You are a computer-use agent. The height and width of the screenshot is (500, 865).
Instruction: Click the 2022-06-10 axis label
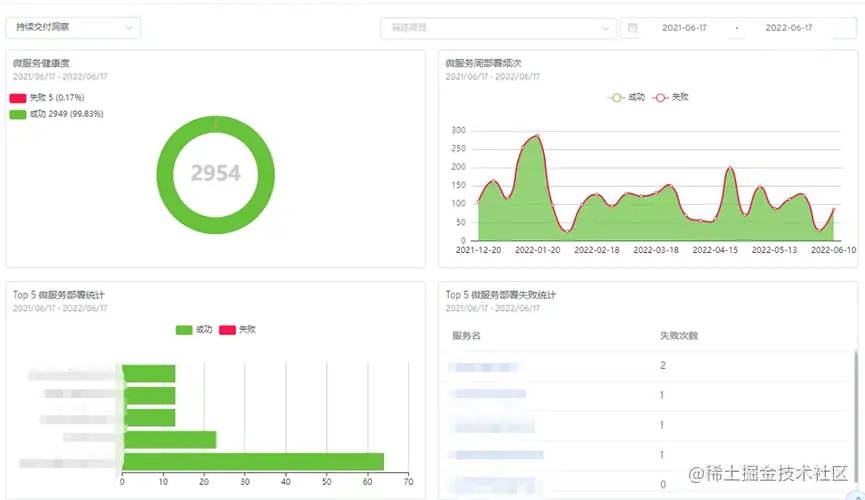pos(833,250)
